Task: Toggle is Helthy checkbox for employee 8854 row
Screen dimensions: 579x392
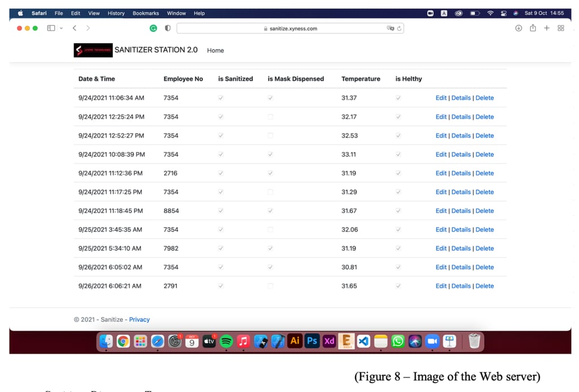Action: point(398,211)
